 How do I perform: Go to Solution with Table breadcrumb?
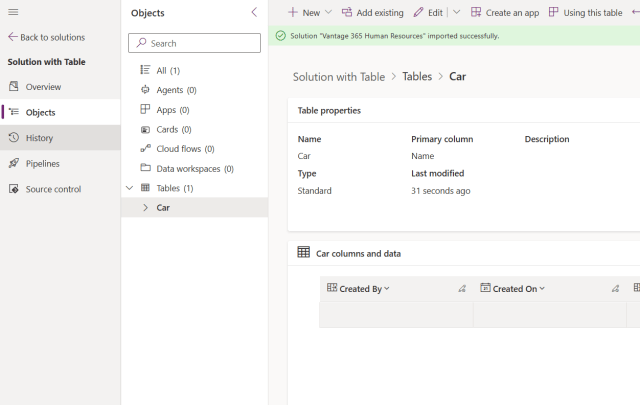point(339,77)
